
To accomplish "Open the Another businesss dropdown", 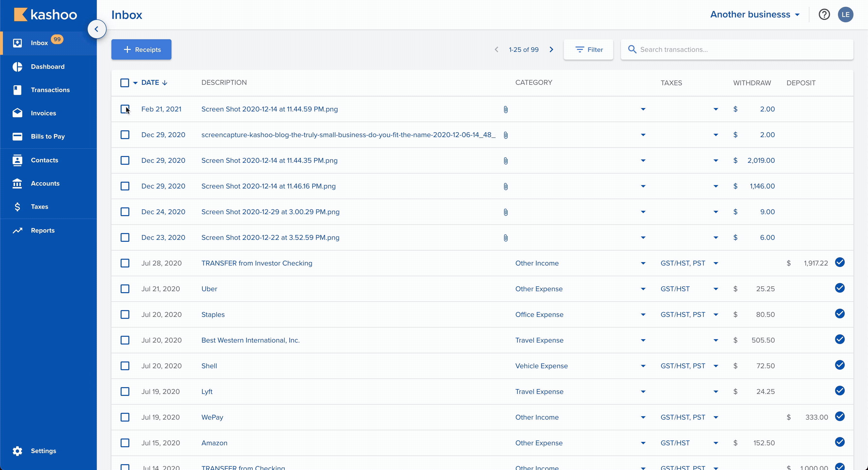I will coord(755,15).
